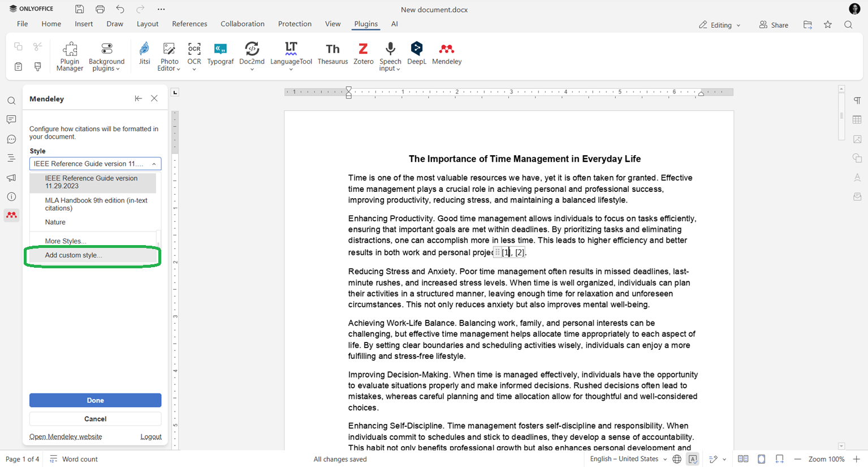Open the Mendeley icon in left sidebar
Image resolution: width=868 pixels, height=467 pixels.
pos(11,215)
